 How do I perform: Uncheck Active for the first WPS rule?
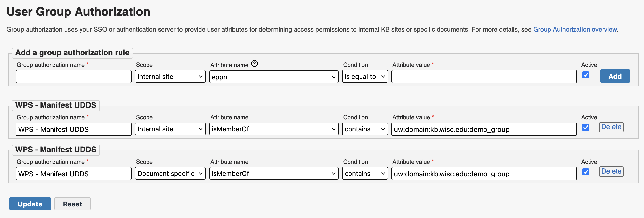585,127
